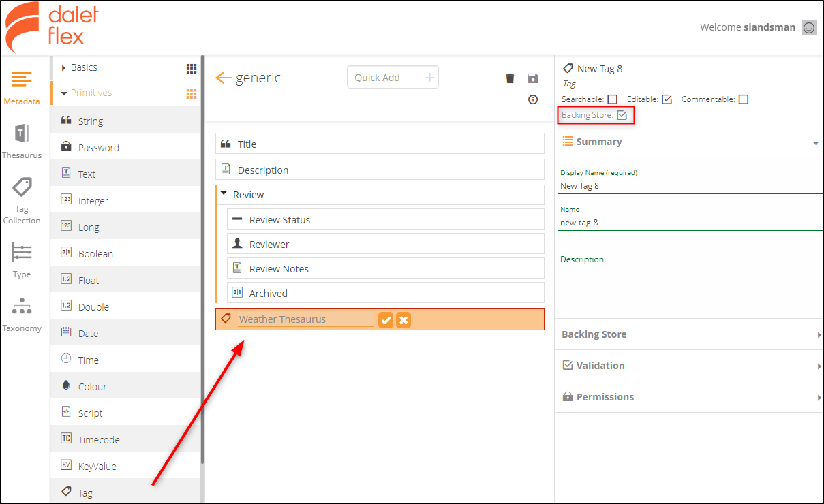Confirm the Weather Thesaurus tag name

pyautogui.click(x=386, y=319)
